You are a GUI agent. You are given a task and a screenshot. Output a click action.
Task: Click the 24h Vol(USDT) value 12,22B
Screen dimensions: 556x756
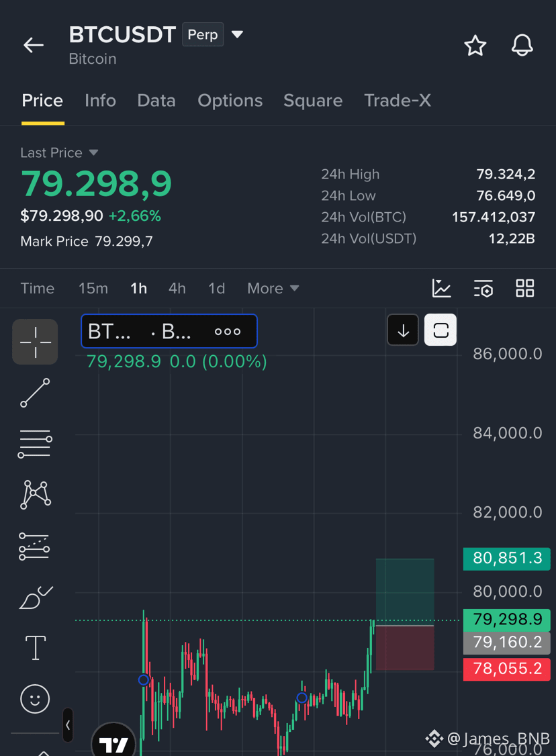(512, 238)
